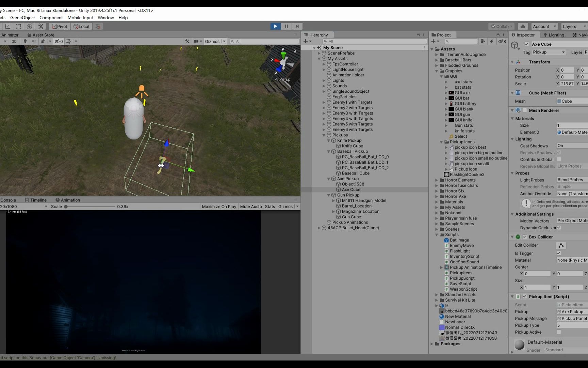Image resolution: width=588 pixels, height=368 pixels.
Task: Click the Step frame button
Action: click(297, 26)
